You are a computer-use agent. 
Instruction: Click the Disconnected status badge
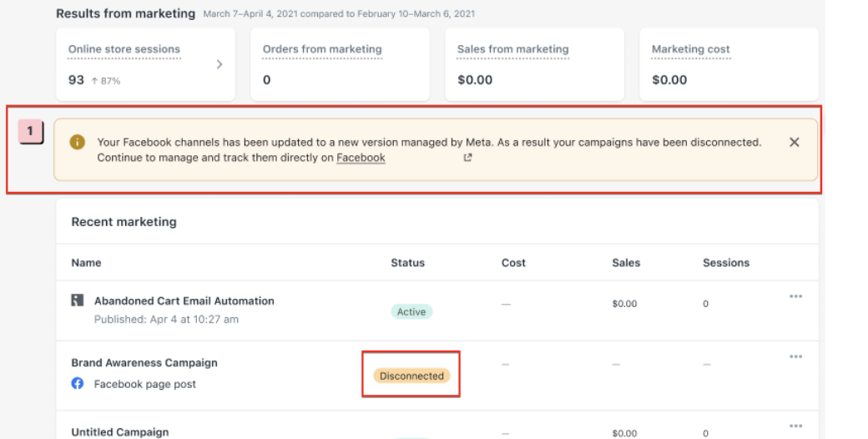point(411,376)
